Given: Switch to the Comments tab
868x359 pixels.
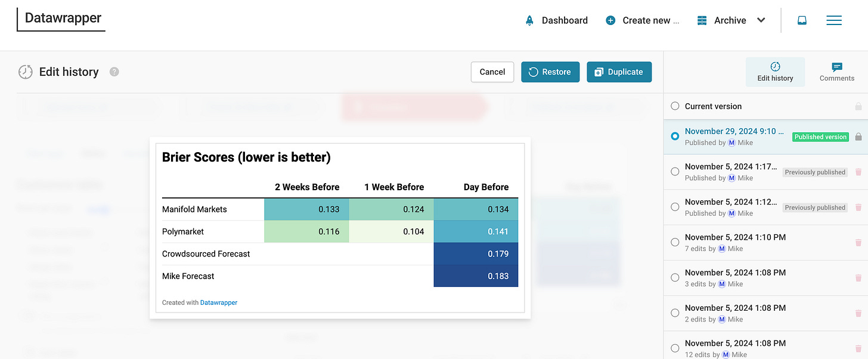Looking at the screenshot, I should (x=836, y=72).
